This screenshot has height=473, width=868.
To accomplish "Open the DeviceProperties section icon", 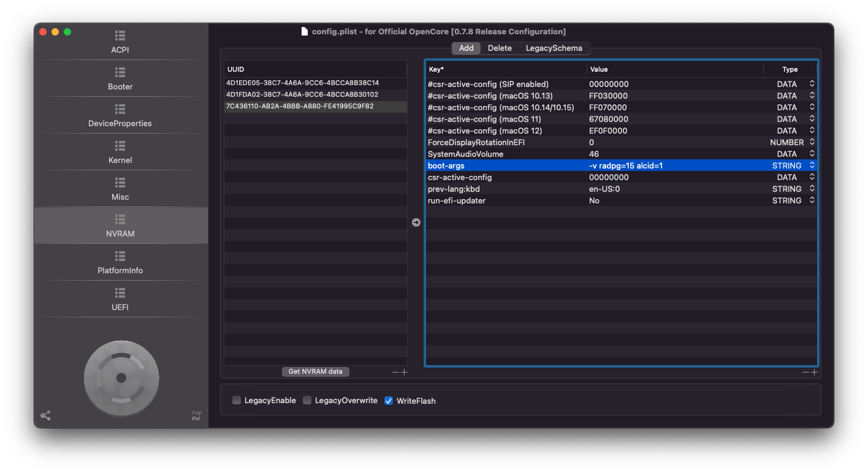I will 120,109.
